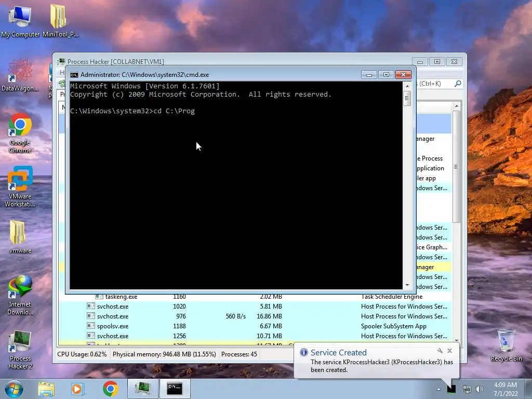Minimize the cmd.exe window
This screenshot has width=532, height=399.
coord(369,75)
